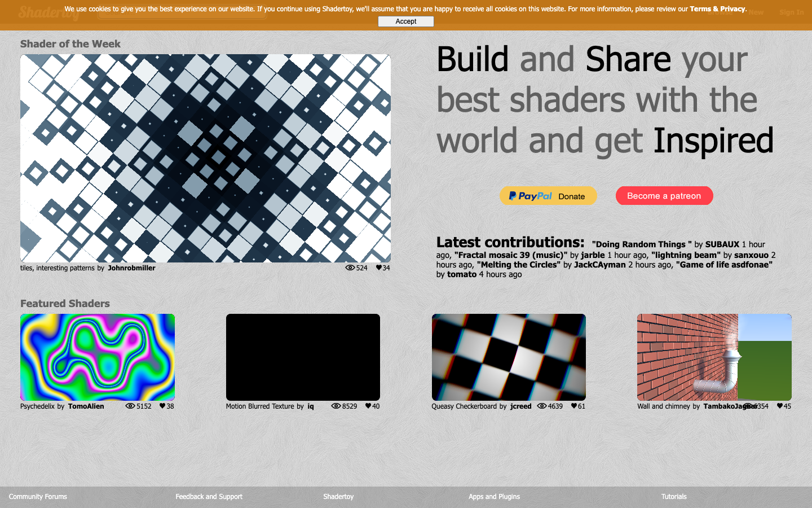Click the views eye icon showing 524
The width and height of the screenshot is (812, 508).
[350, 268]
